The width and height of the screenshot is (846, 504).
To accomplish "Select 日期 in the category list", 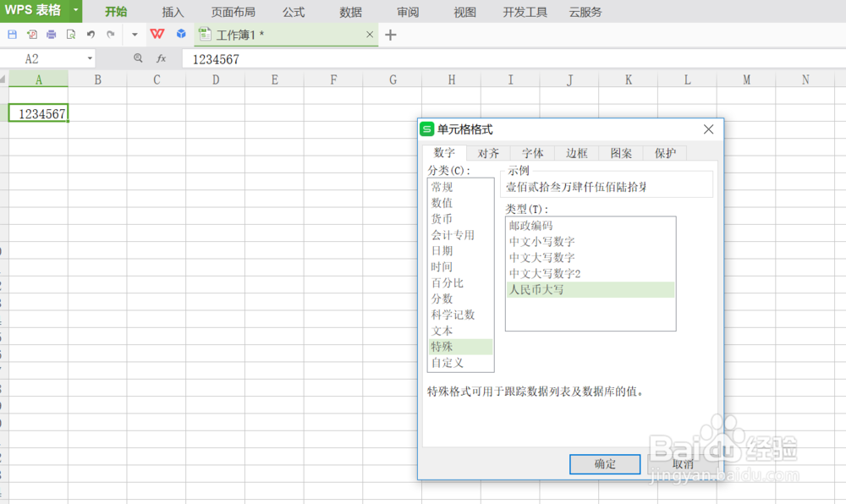I will pos(461,250).
